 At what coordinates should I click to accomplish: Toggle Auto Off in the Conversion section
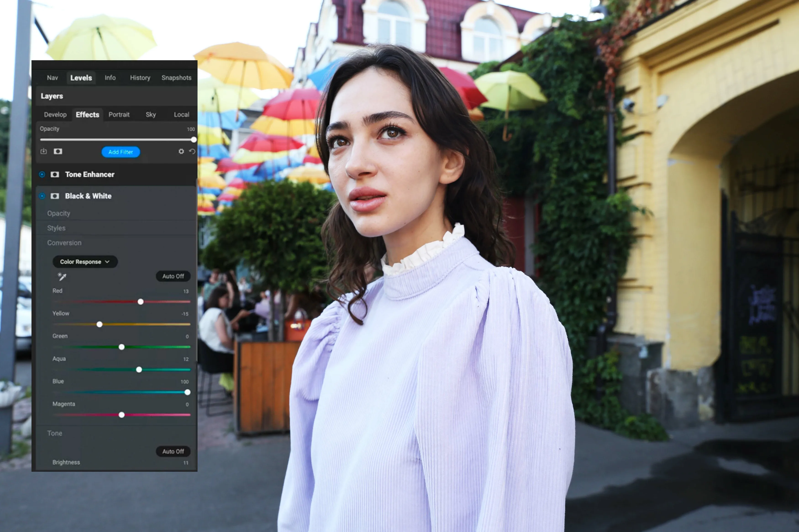173,276
